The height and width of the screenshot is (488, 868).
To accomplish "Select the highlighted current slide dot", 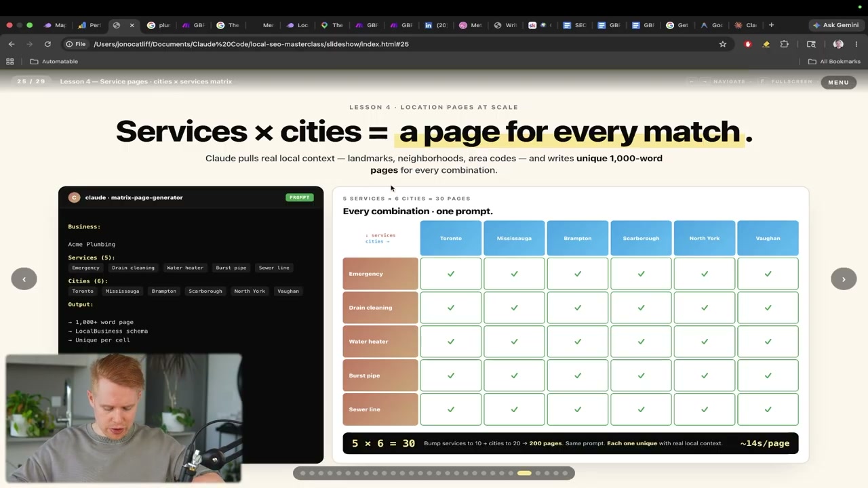I will click(x=524, y=473).
